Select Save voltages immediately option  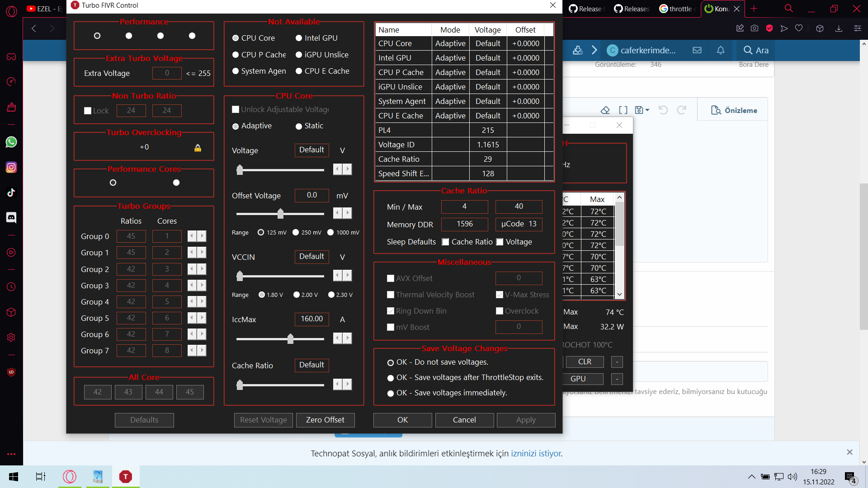[x=391, y=393]
